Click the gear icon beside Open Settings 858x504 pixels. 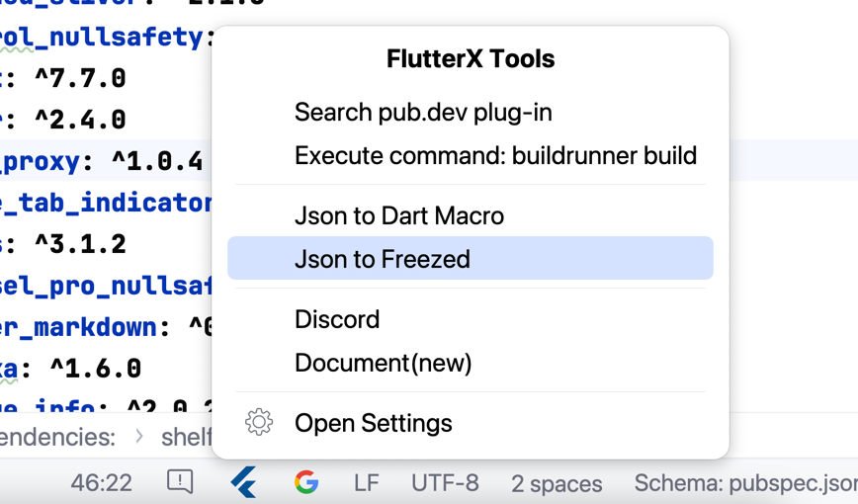[x=259, y=422]
